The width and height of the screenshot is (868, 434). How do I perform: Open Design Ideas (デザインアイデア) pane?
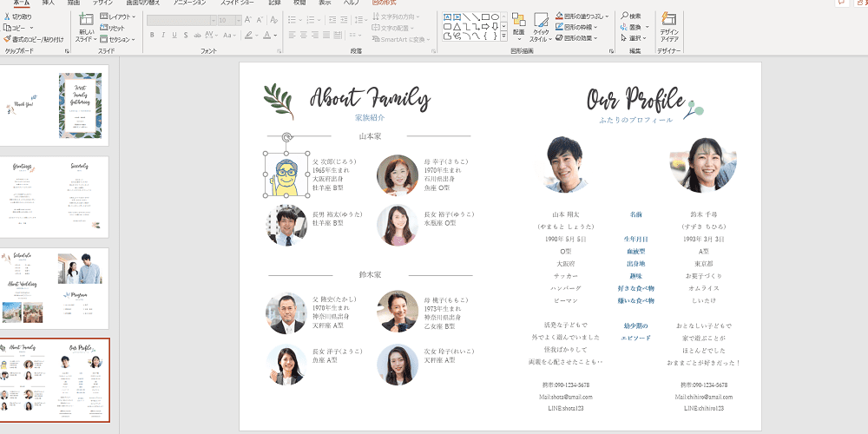pyautogui.click(x=669, y=25)
